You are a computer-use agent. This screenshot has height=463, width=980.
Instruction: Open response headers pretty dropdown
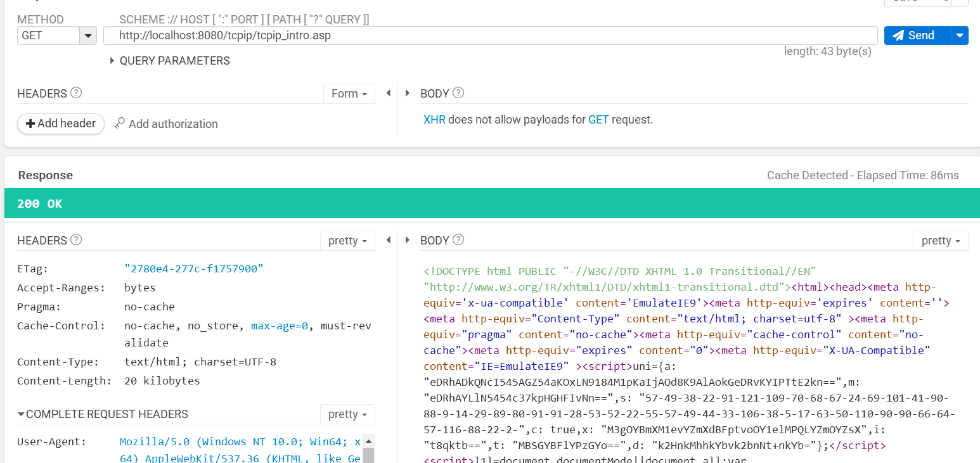click(348, 241)
